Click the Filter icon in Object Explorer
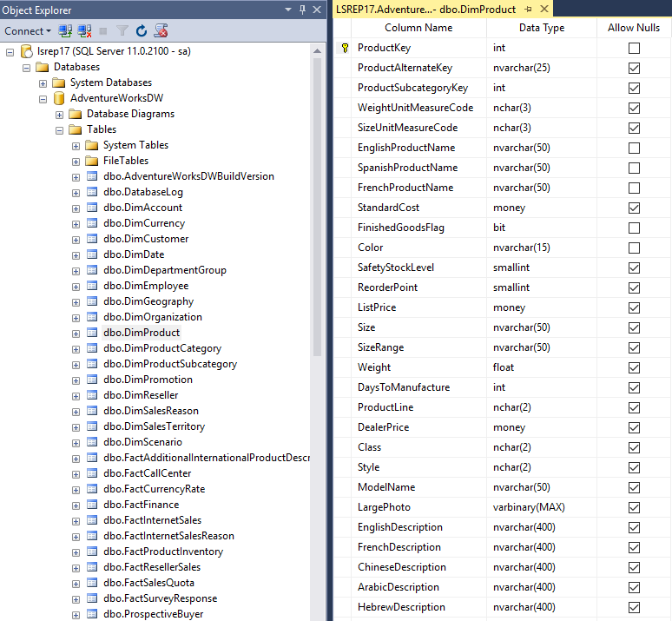Viewport: 672px width, 621px height. 122,30
